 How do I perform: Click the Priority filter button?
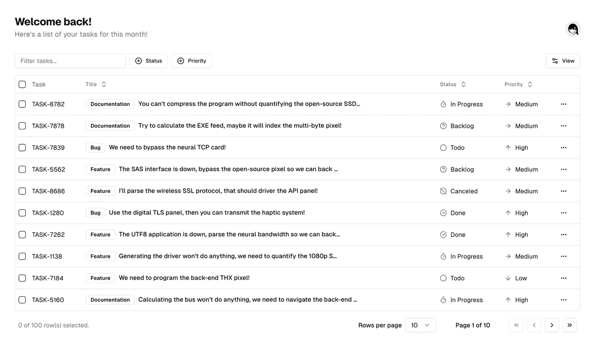(x=192, y=61)
